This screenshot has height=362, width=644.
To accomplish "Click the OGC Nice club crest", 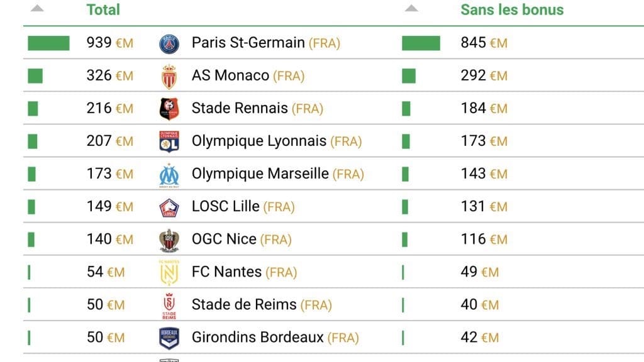I will [x=169, y=240].
